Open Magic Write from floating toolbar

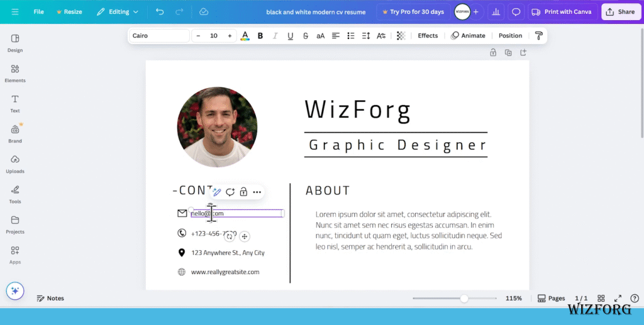point(217,192)
